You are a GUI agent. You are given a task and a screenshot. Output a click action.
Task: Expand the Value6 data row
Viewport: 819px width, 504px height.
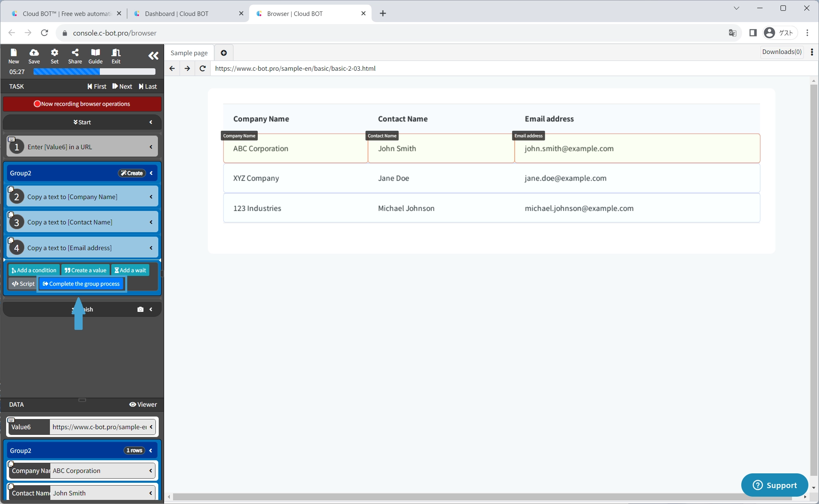tap(151, 427)
